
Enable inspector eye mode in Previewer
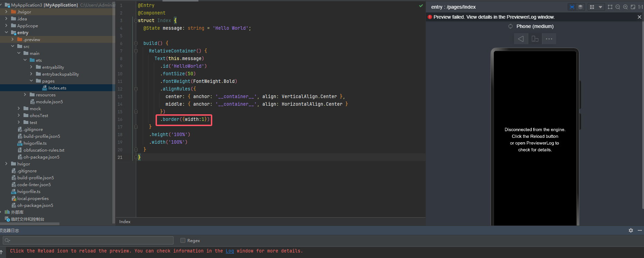coord(572,7)
